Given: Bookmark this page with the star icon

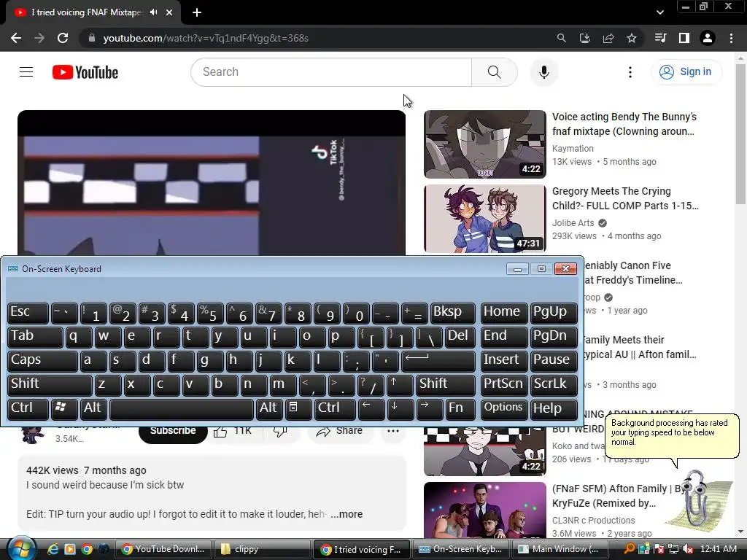Looking at the screenshot, I should click(x=632, y=38).
